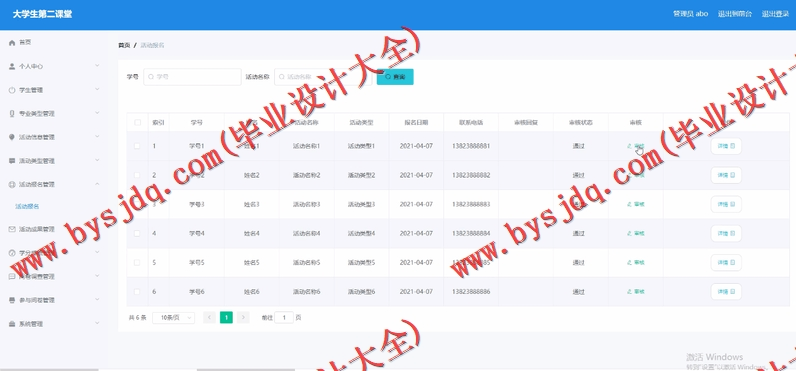The width and height of the screenshot is (796, 371).
Task: Expand the 参与问卷管理 menu chevron
Action: pos(97,300)
